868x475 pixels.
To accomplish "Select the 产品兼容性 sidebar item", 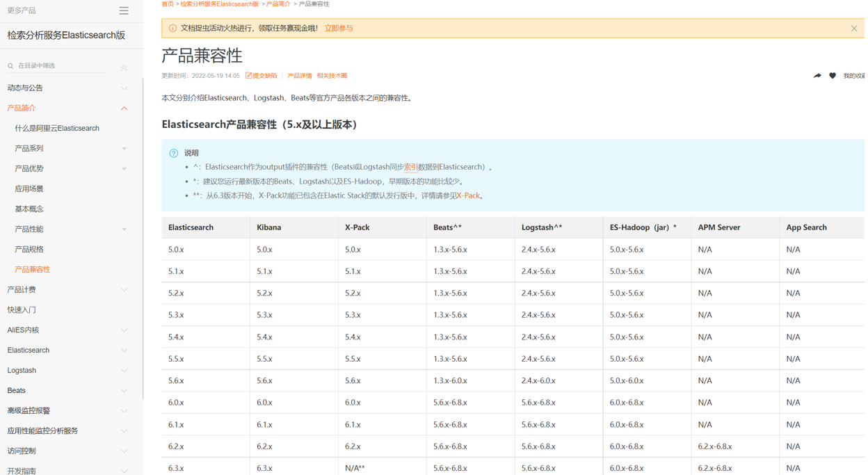I will (33, 270).
